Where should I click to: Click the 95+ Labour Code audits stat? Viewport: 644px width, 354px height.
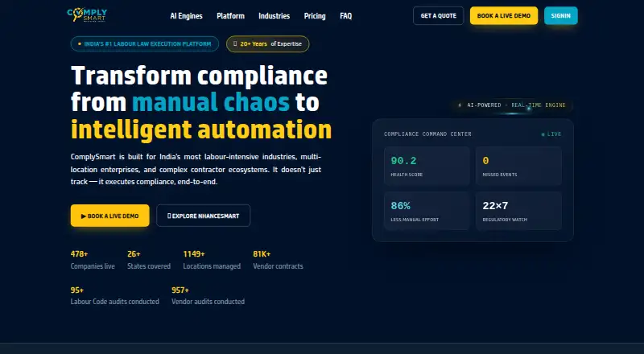tap(114, 296)
